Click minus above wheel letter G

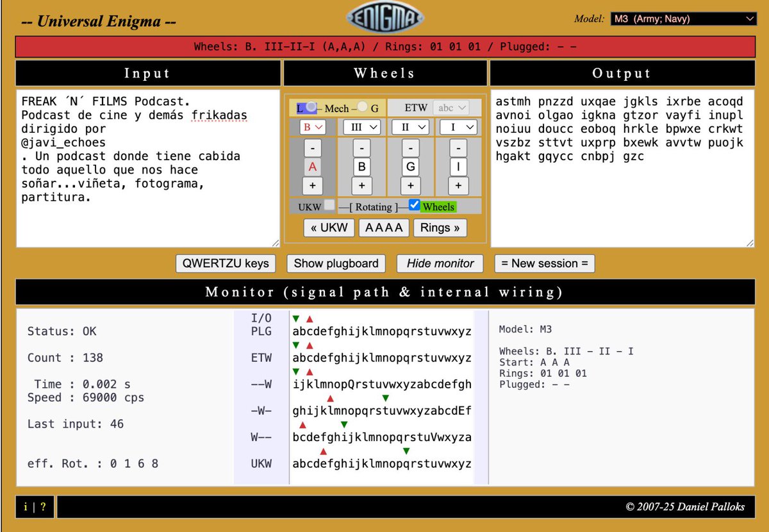pyautogui.click(x=410, y=148)
